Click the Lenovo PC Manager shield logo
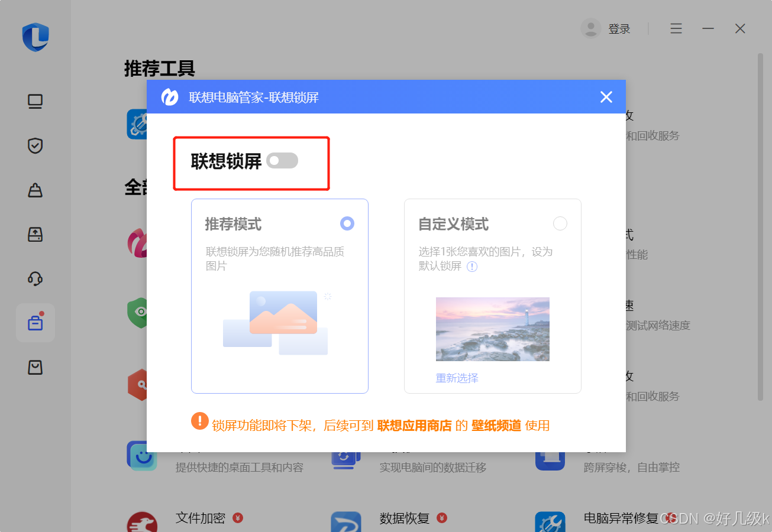Screen dimensions: 772x532 click(x=35, y=37)
